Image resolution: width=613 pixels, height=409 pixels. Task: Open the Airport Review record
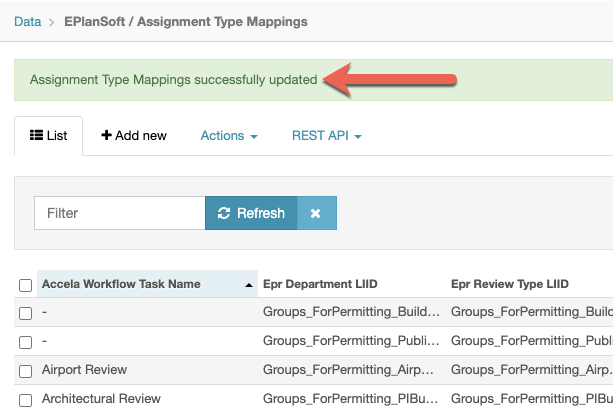click(x=84, y=370)
